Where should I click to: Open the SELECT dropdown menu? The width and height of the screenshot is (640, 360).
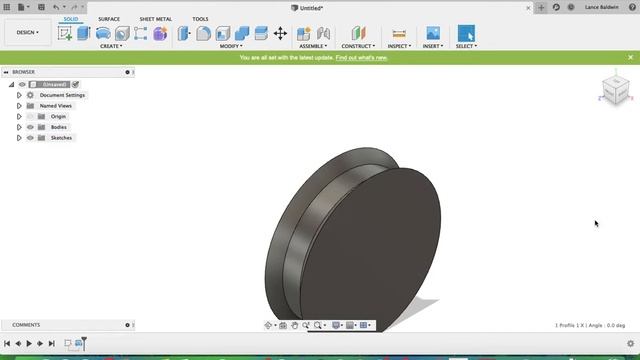pos(466,46)
